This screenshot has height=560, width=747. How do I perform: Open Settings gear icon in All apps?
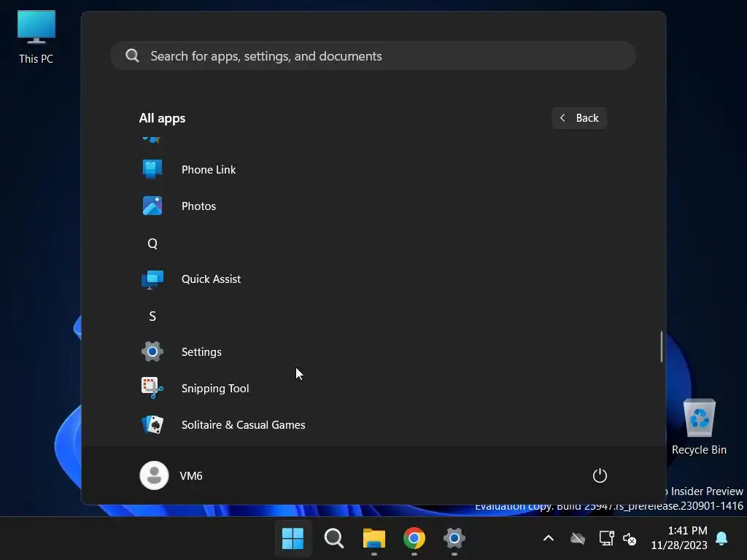point(152,352)
